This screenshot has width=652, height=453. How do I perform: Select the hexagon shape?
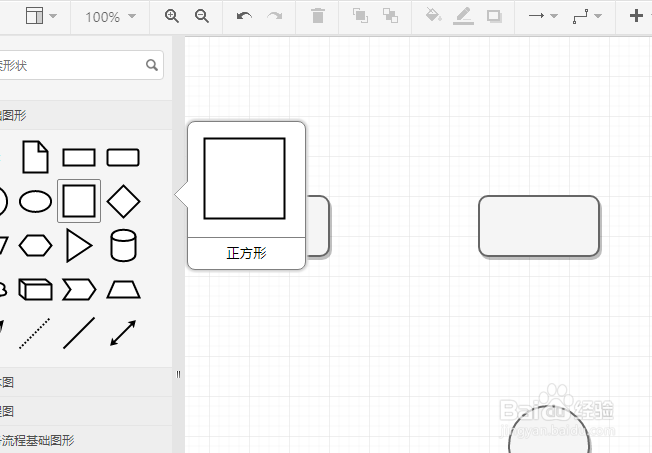pyautogui.click(x=35, y=245)
